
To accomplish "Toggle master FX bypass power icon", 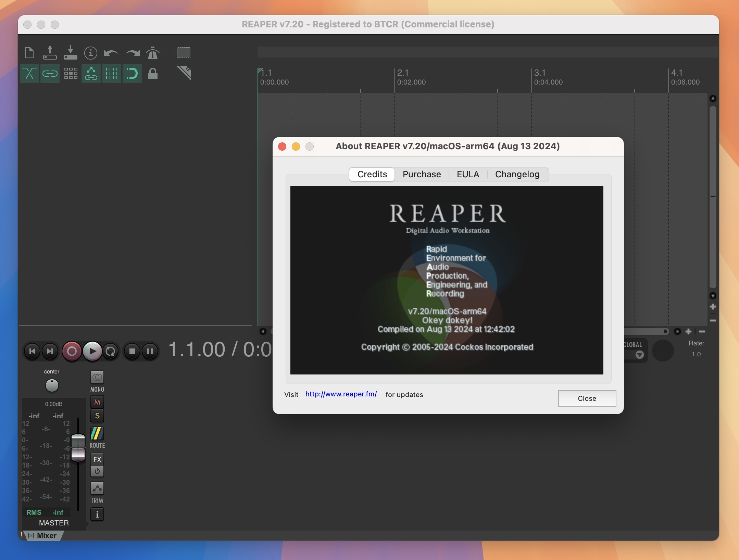I will 97,472.
